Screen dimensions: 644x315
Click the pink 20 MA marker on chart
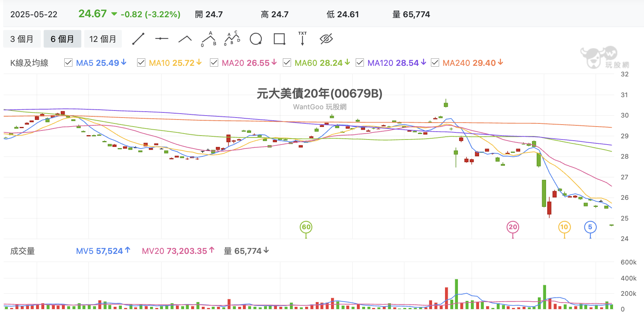click(x=513, y=227)
